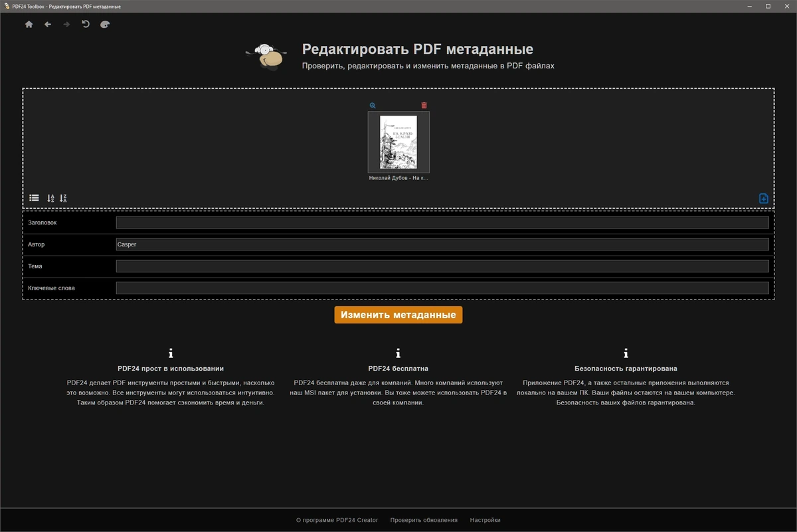797x532 pixels.
Task: Open Настройки link in footer
Action: click(x=485, y=520)
